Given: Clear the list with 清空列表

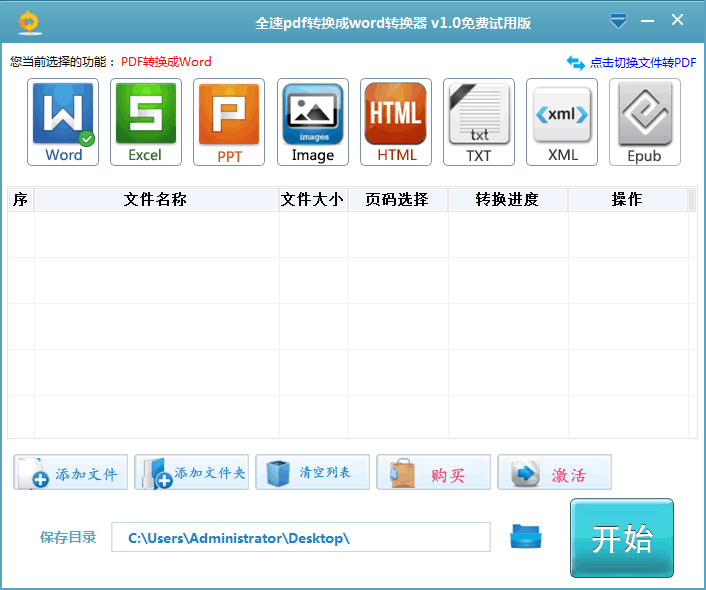Looking at the screenshot, I should 312,473.
